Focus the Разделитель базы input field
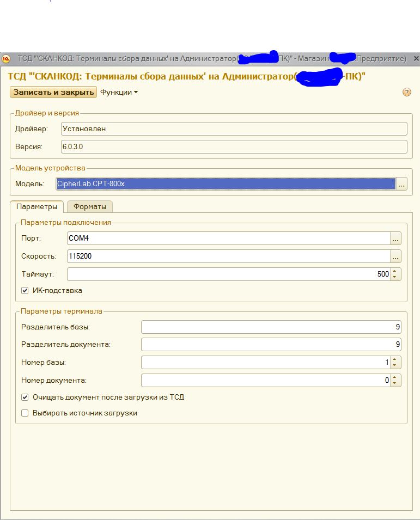Image resolution: width=420 pixels, height=520 pixels. (271, 327)
